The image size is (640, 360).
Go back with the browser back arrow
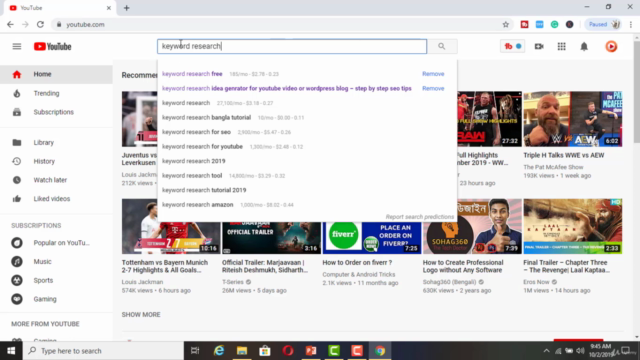pos(10,24)
